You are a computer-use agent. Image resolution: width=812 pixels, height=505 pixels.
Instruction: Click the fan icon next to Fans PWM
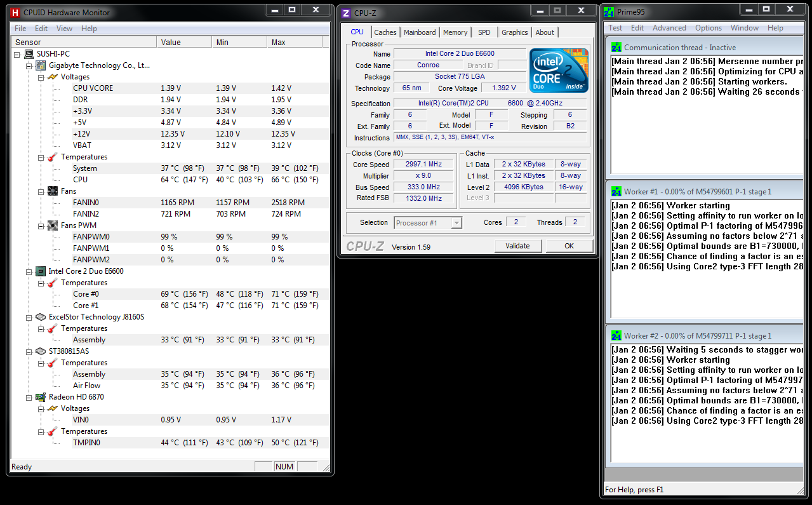pos(53,226)
